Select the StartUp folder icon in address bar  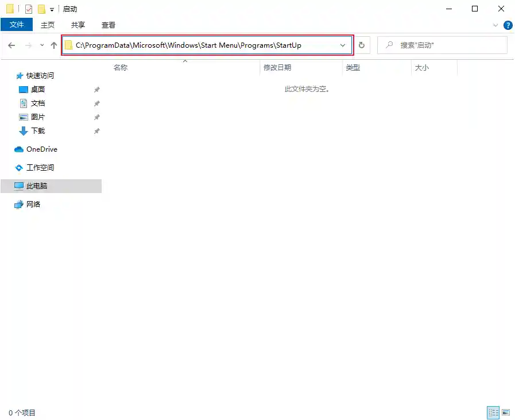click(69, 45)
